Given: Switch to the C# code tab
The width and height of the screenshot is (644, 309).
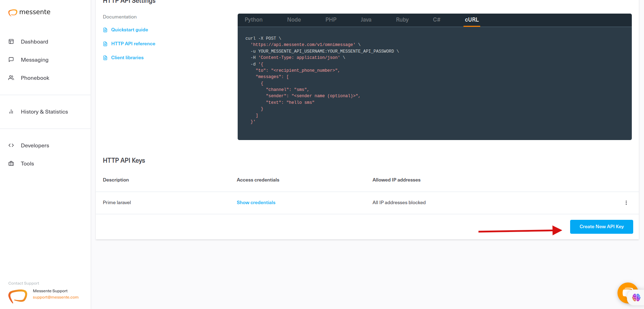Looking at the screenshot, I should (437, 20).
